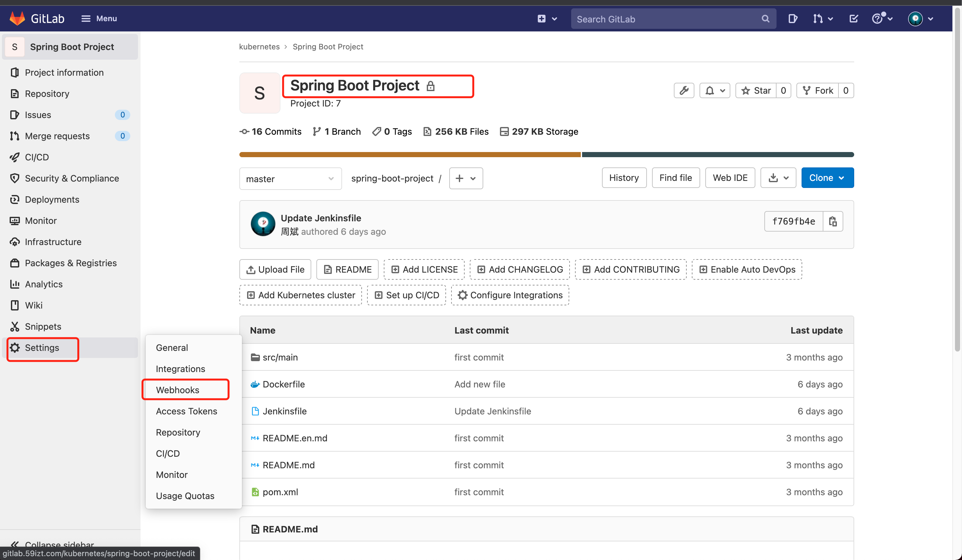
Task: Click the commit author avatar
Action: point(263,224)
